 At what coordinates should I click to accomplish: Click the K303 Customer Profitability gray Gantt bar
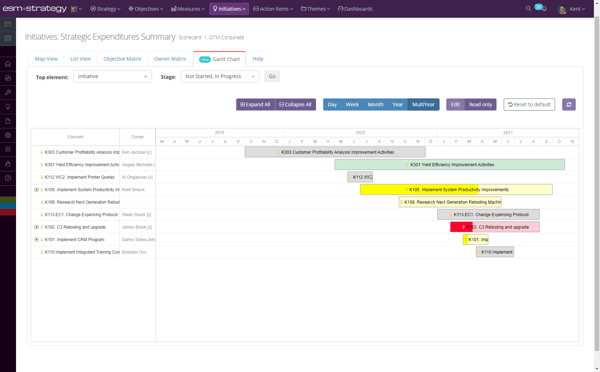[x=335, y=152]
